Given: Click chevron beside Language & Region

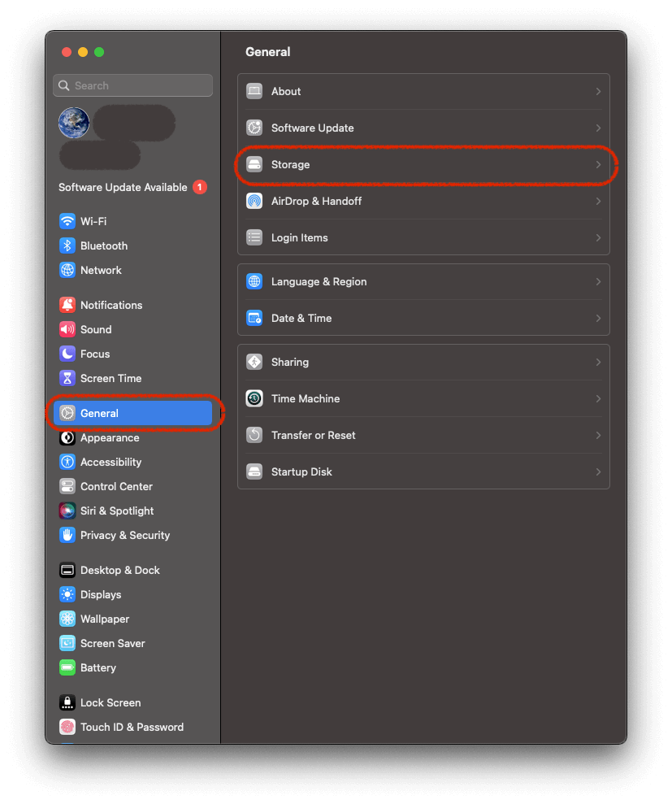Looking at the screenshot, I should click(598, 281).
